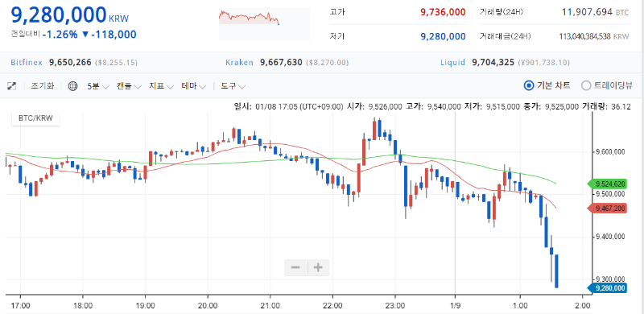Image resolution: width=644 pixels, height=314 pixels.
Task: Click the BTC/KRW chart label
Action: click(x=35, y=118)
